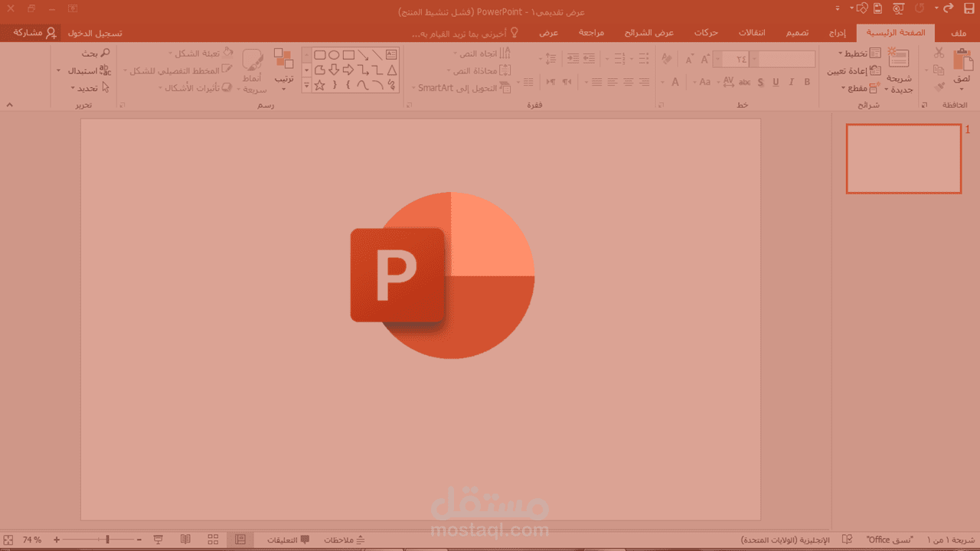Image resolution: width=980 pixels, height=551 pixels.
Task: Switch to the Design (تصميم) tab
Action: pos(797,34)
